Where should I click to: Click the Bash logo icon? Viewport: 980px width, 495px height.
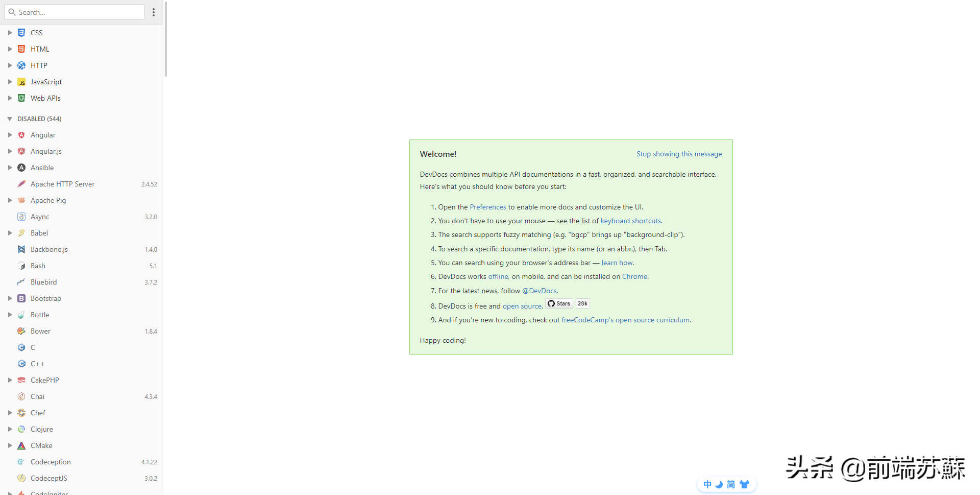tap(21, 266)
